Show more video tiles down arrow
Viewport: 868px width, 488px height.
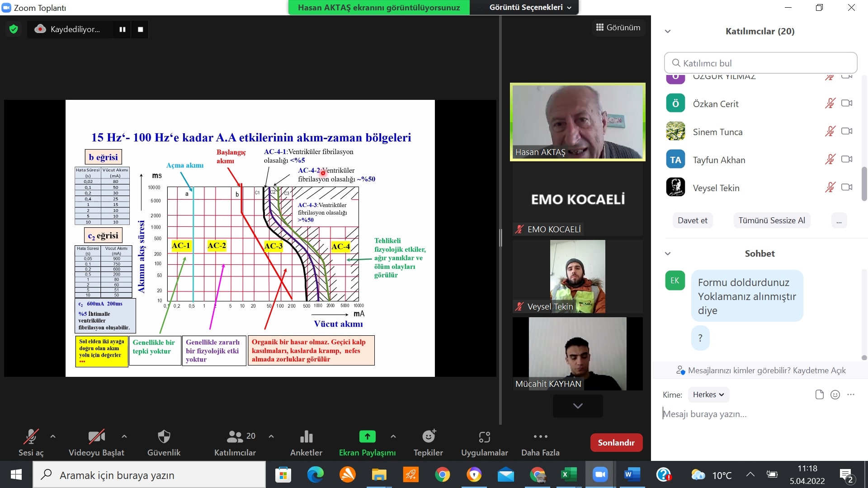[x=578, y=406]
